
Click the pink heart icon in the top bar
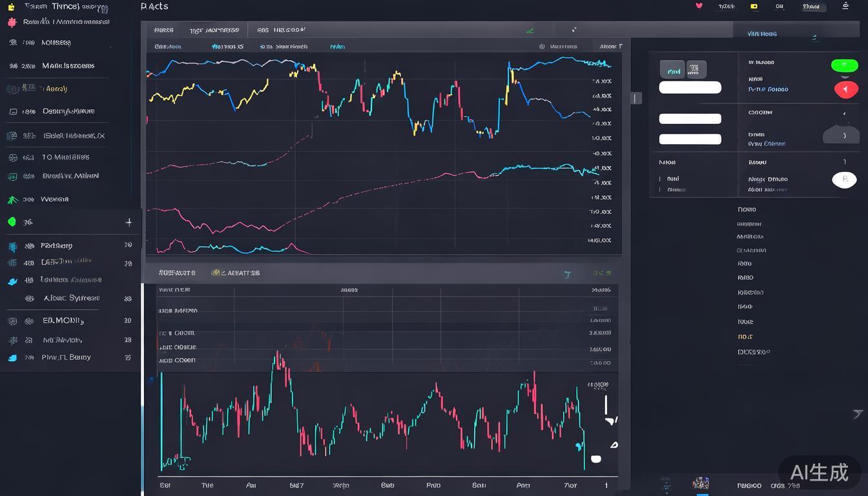699,6
